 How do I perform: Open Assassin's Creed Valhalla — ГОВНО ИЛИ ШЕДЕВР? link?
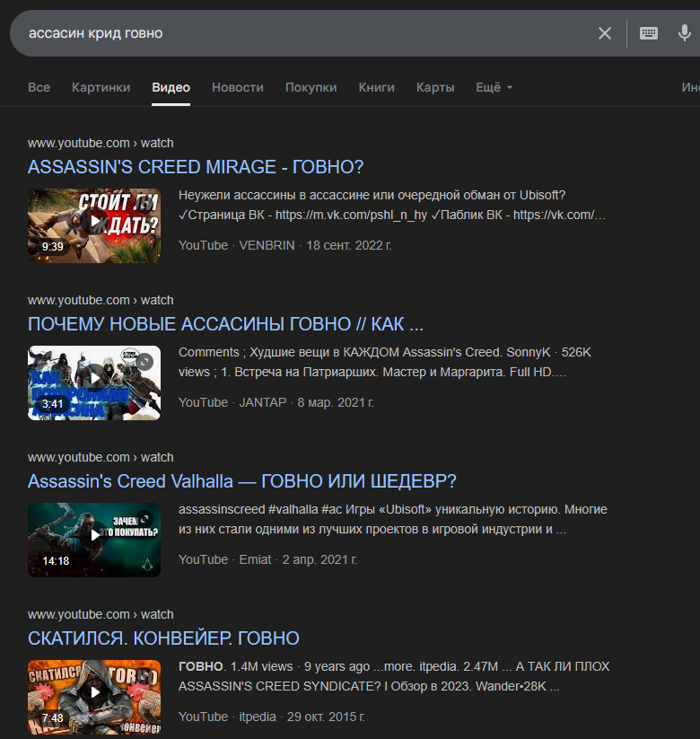point(241,481)
